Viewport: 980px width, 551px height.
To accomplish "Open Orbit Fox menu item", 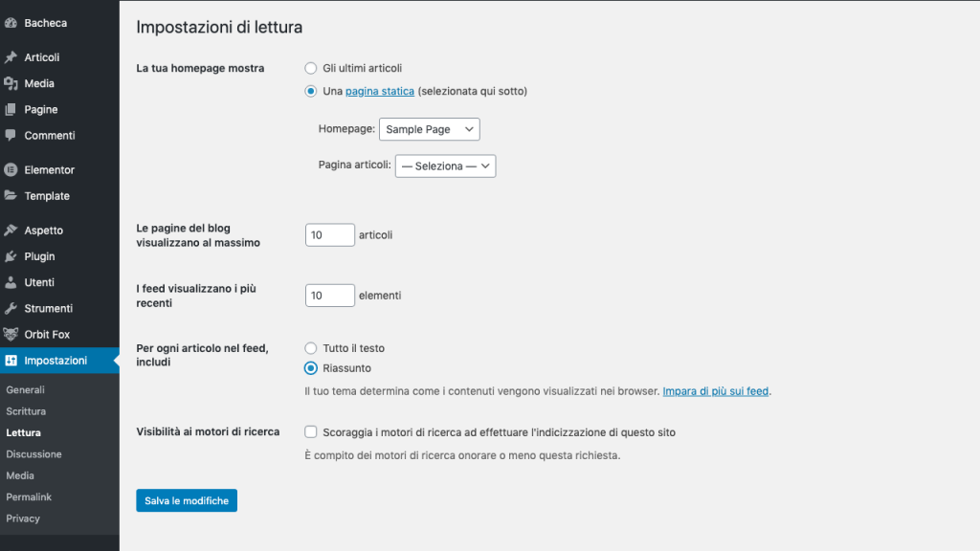I will (x=59, y=334).
